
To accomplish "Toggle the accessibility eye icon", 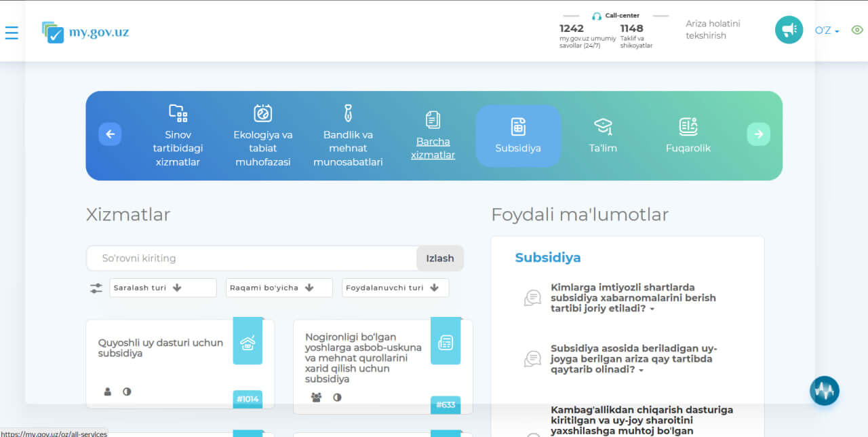I will click(x=857, y=30).
